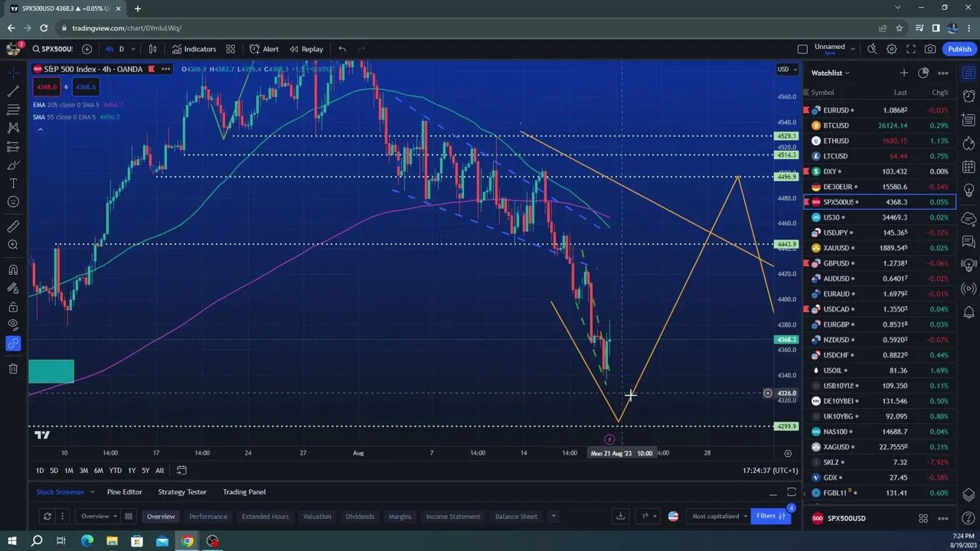Open the Notifications bell panel
The image size is (980, 551).
pyautogui.click(x=969, y=312)
